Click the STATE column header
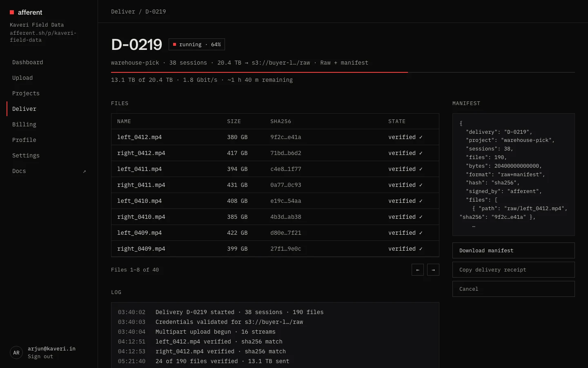588x368 pixels. coord(397,121)
